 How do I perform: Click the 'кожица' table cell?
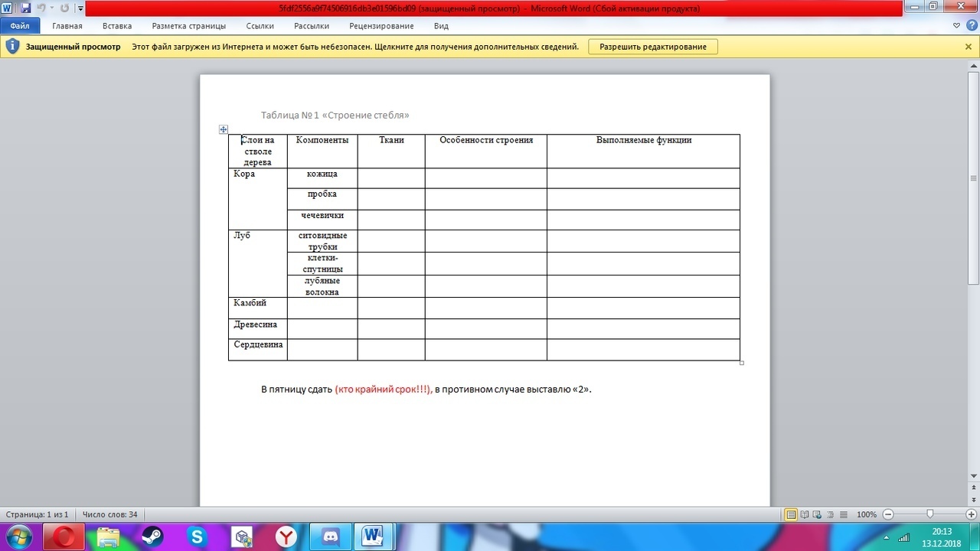tap(322, 178)
